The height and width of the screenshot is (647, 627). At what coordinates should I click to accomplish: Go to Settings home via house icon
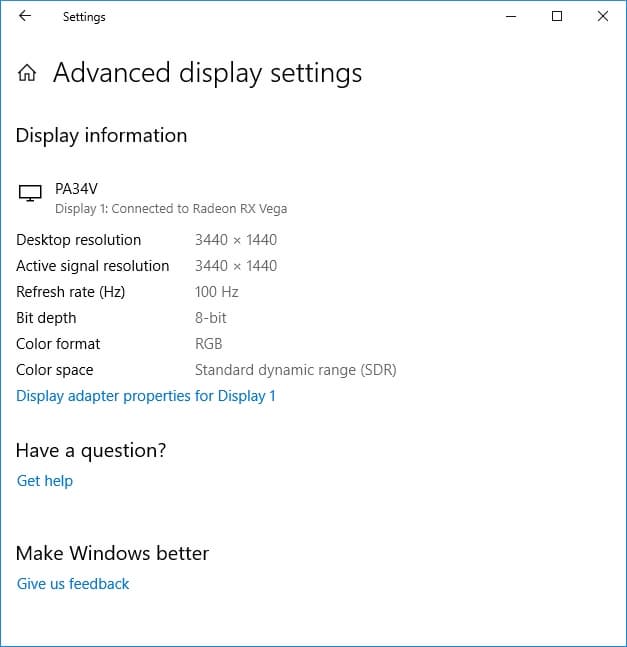click(x=27, y=73)
